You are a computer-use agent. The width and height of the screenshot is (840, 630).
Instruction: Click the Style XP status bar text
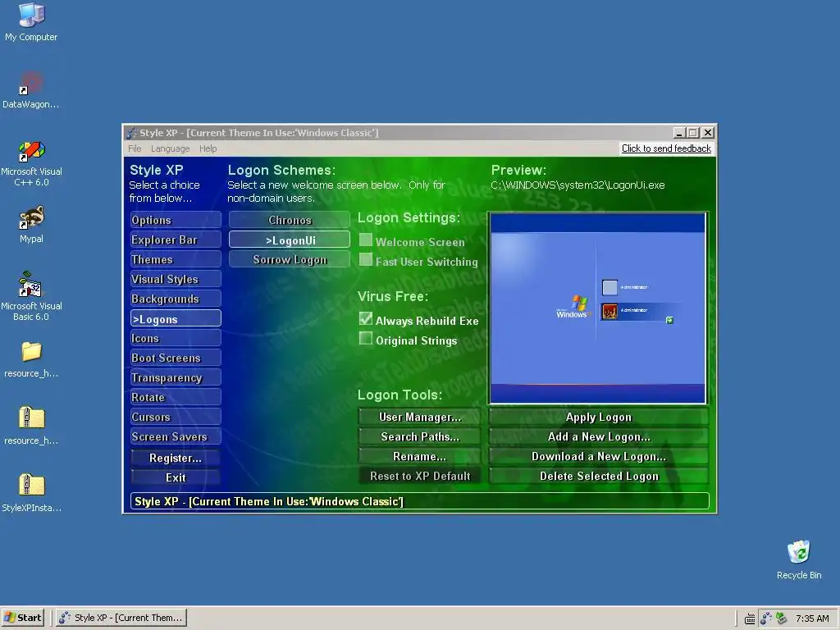[269, 501]
